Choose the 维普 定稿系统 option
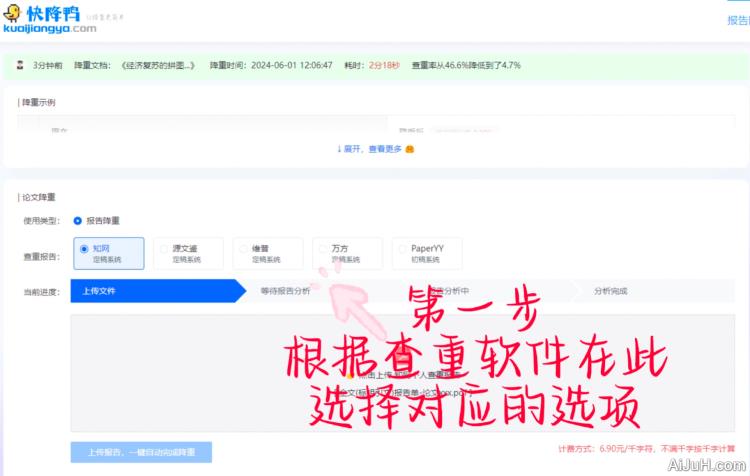 click(268, 254)
